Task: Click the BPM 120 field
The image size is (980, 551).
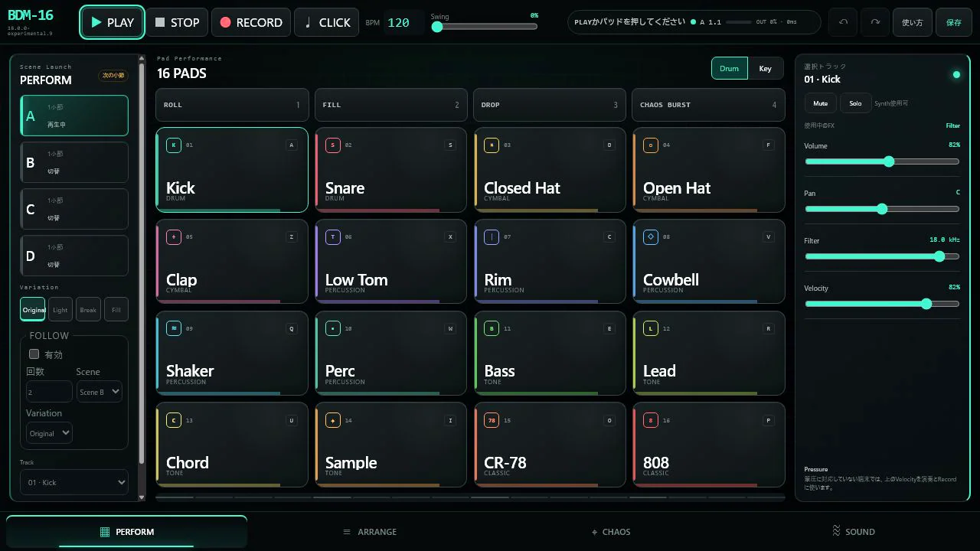Action: tap(403, 22)
